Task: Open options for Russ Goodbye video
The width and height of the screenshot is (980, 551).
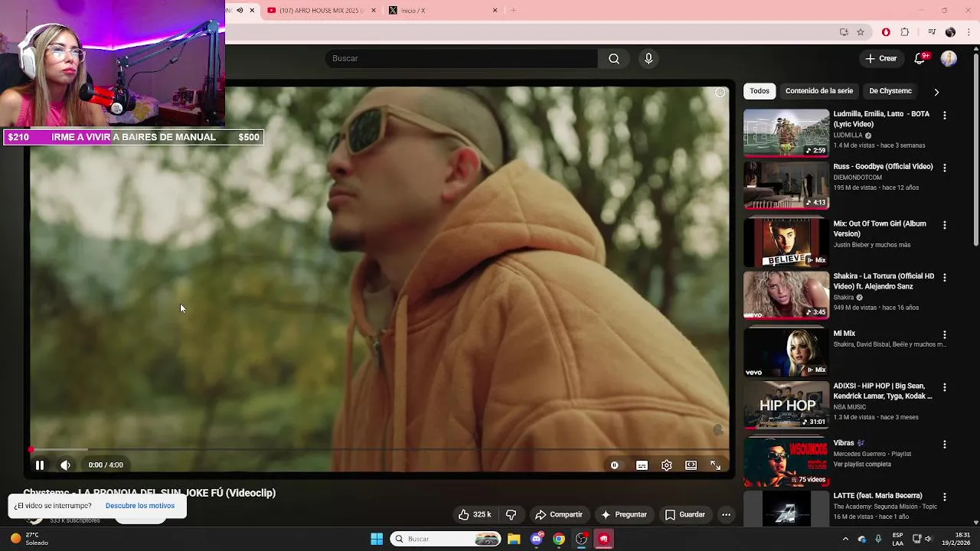Action: [x=945, y=168]
